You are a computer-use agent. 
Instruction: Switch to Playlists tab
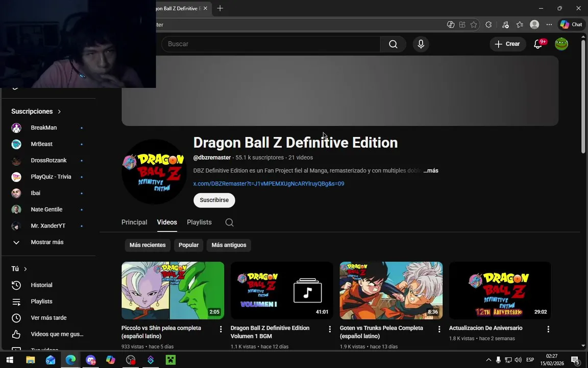pos(199,222)
